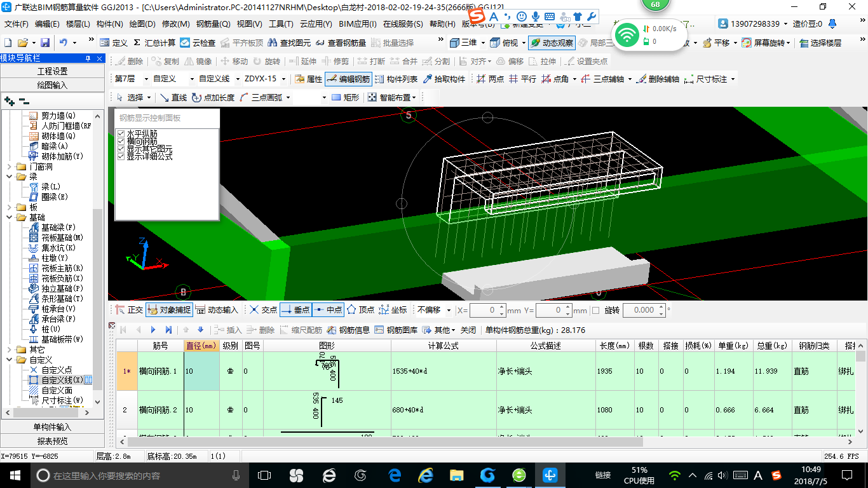This screenshot has width=868, height=488.
Task: Click 选择楼层 select floor tool
Action: [x=820, y=43]
